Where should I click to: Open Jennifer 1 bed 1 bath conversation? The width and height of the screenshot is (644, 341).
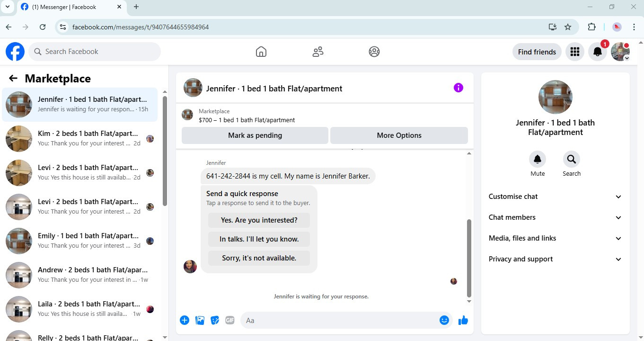[x=80, y=105]
